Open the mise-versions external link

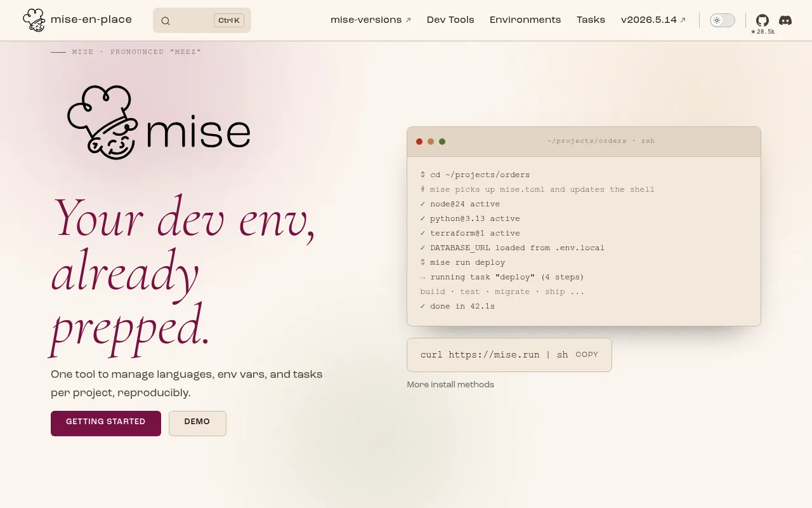[x=370, y=20]
